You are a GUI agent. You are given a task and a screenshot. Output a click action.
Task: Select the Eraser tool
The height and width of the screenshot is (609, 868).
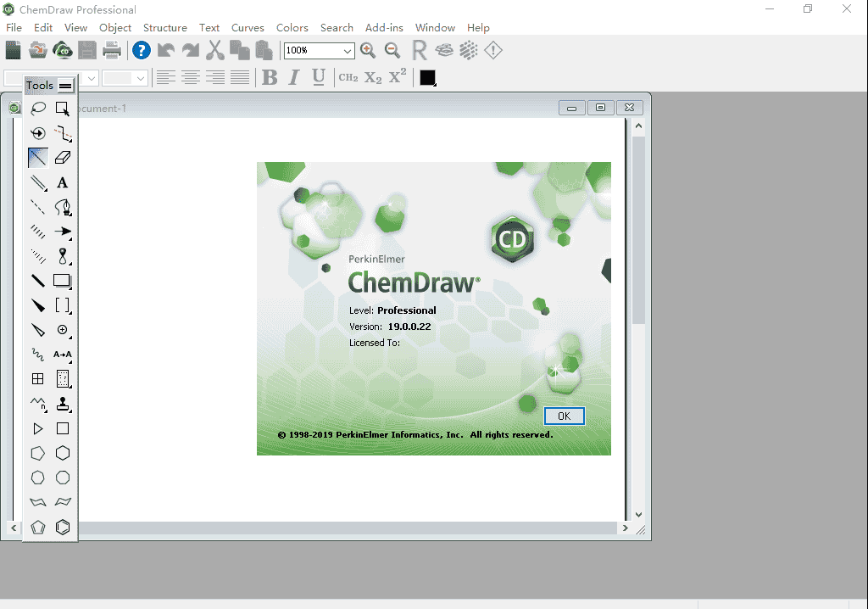coord(63,158)
